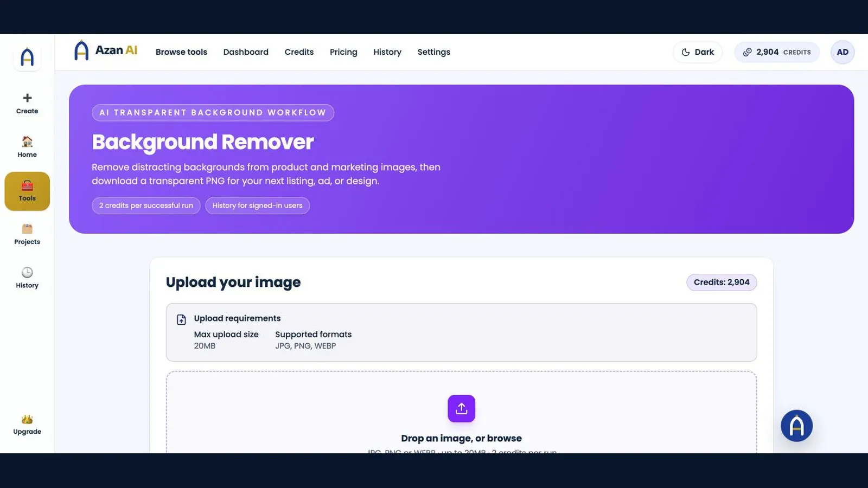Click the Supported formats label
Screen dimensions: 868x488
click(313, 335)
